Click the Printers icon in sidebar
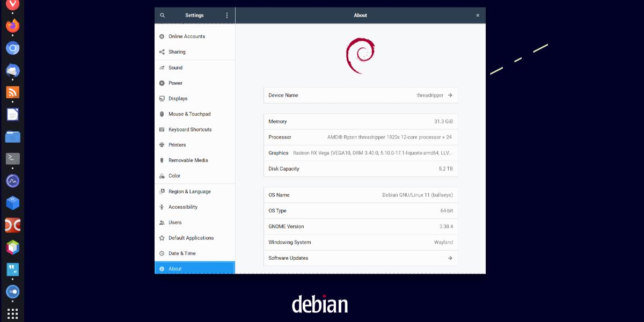The height and width of the screenshot is (322, 644). (162, 145)
